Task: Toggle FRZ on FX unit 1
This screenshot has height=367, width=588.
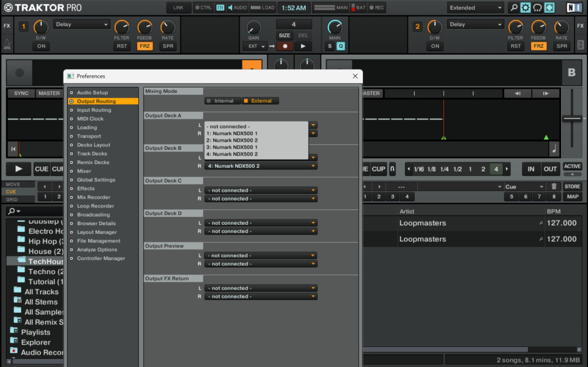Action: (145, 46)
